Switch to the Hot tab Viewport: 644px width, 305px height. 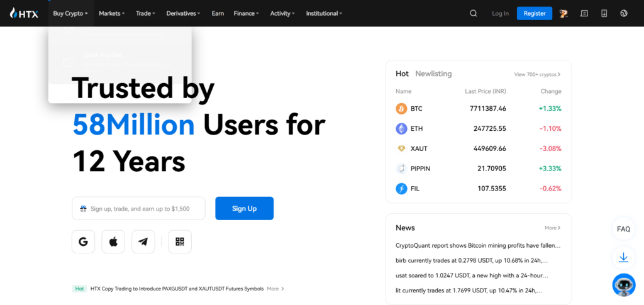(402, 74)
